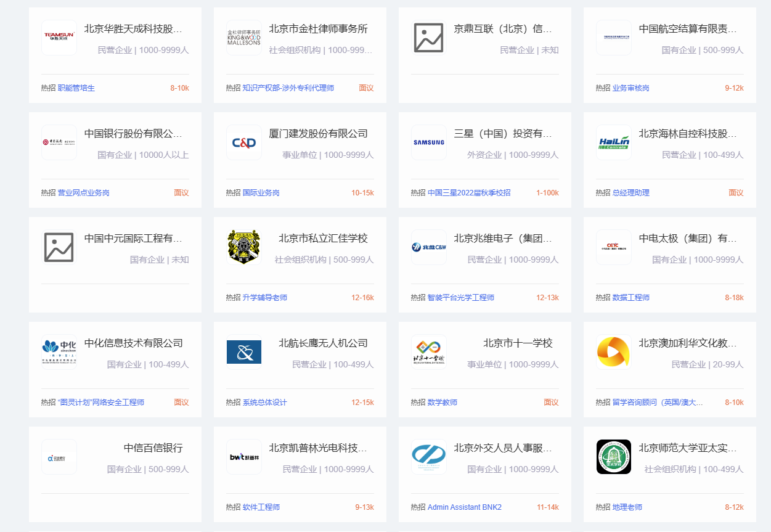This screenshot has width=771, height=532.
Task: View the 地理老师 job posting
Action: tap(627, 507)
